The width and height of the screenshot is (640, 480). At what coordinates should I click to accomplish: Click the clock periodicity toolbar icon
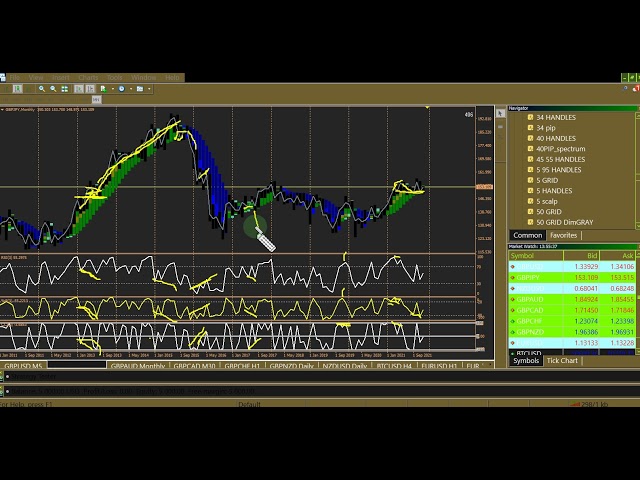coord(121,89)
